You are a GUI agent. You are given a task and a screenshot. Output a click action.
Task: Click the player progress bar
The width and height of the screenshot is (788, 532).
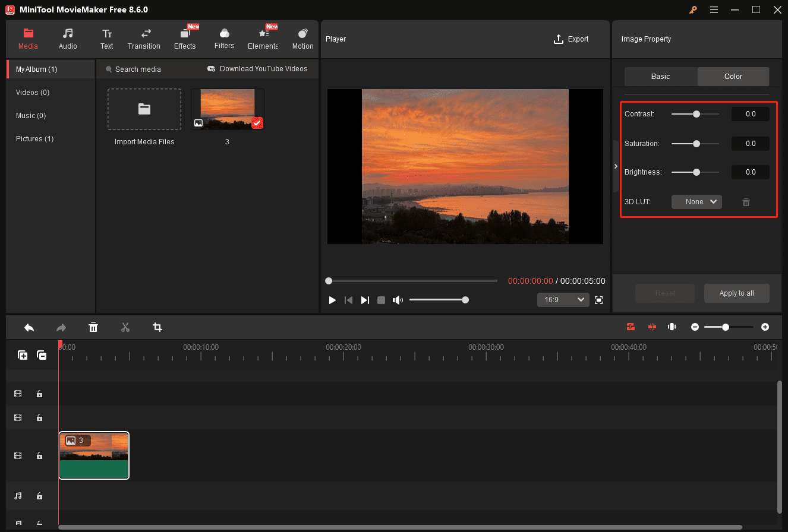pyautogui.click(x=411, y=281)
